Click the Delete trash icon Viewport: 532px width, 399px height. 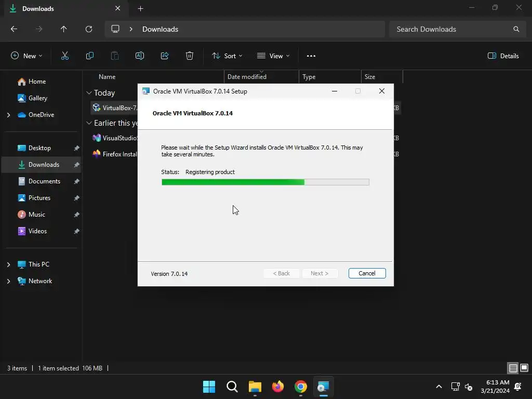tap(190, 56)
